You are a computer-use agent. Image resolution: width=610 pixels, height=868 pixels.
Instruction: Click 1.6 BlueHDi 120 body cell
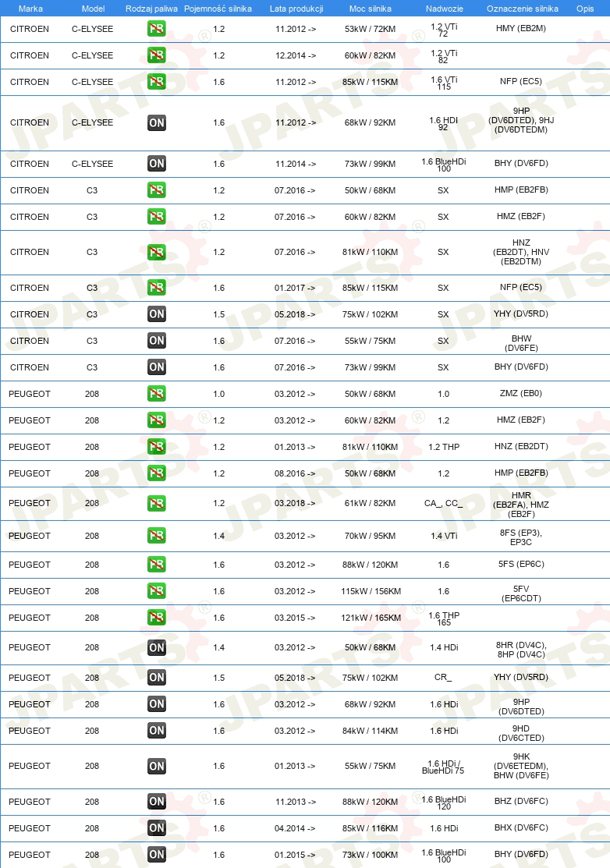(443, 802)
